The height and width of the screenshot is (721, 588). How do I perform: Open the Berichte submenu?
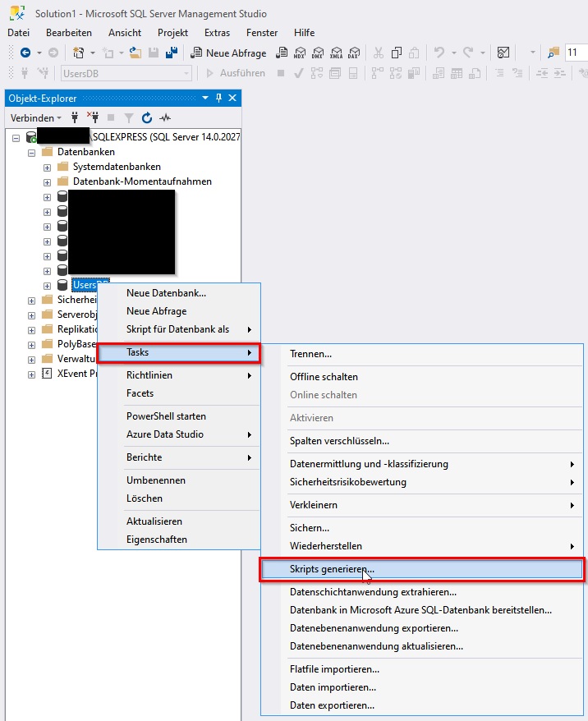click(x=179, y=457)
